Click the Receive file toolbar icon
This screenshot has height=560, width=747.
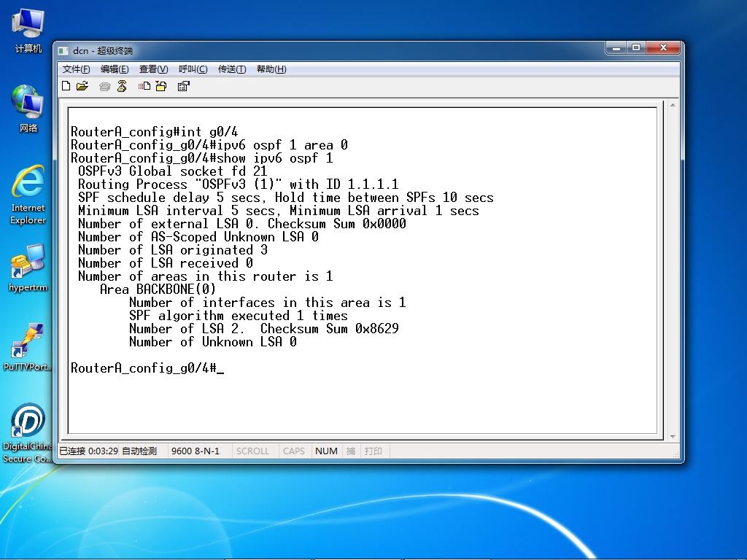(x=161, y=86)
